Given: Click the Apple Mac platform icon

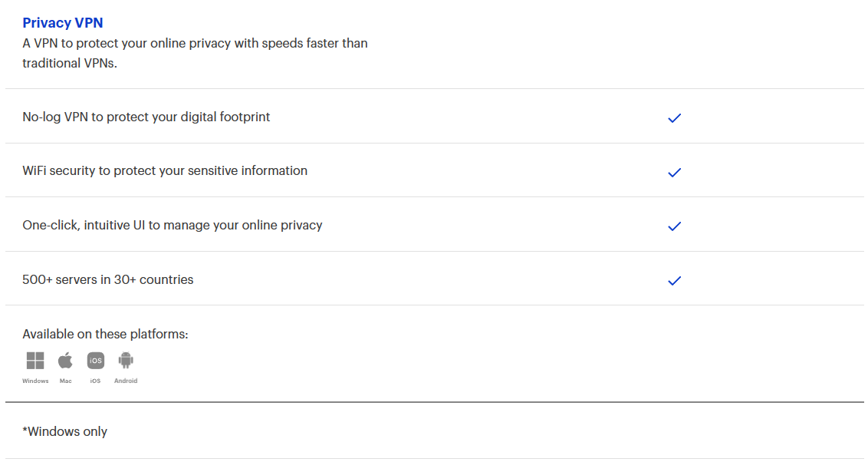Looking at the screenshot, I should click(65, 361).
